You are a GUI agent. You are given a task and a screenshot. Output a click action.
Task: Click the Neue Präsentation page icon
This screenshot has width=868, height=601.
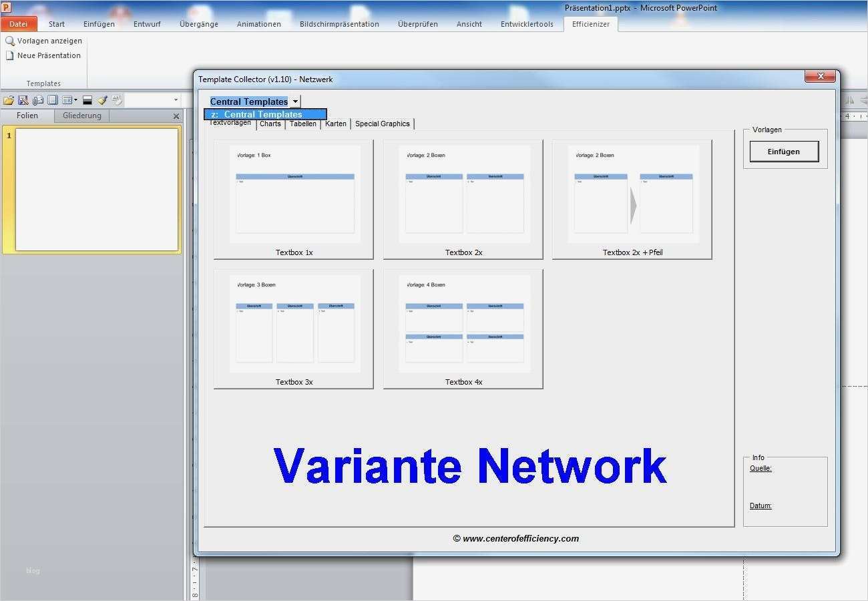pyautogui.click(x=10, y=56)
